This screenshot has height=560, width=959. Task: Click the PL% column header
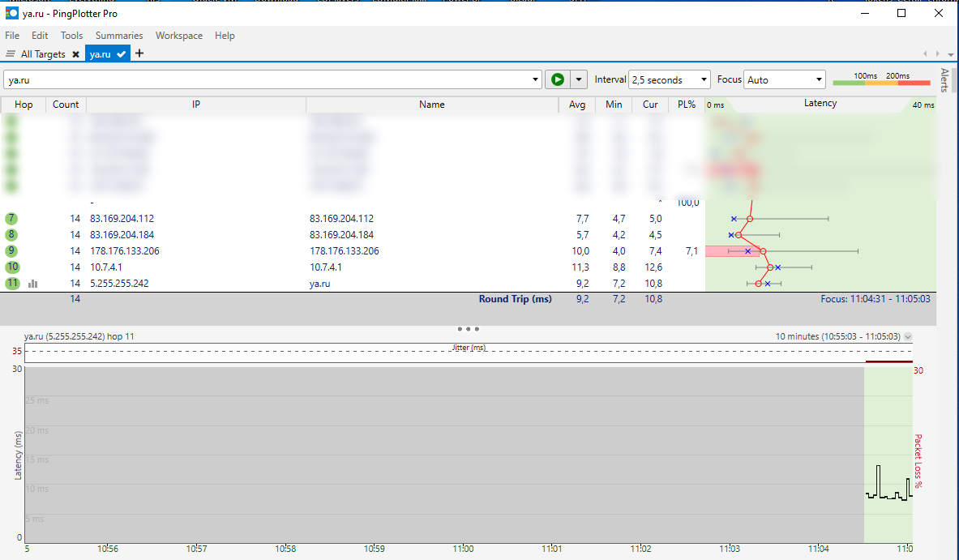click(x=687, y=105)
